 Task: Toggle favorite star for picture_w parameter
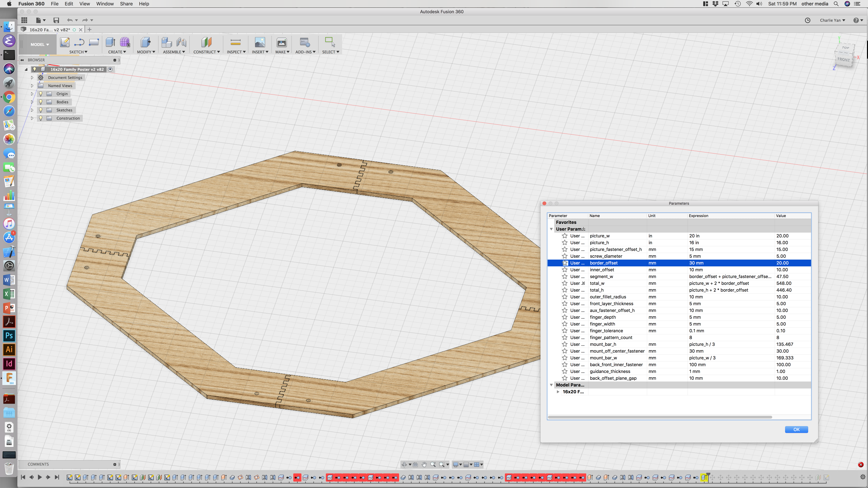pos(565,236)
